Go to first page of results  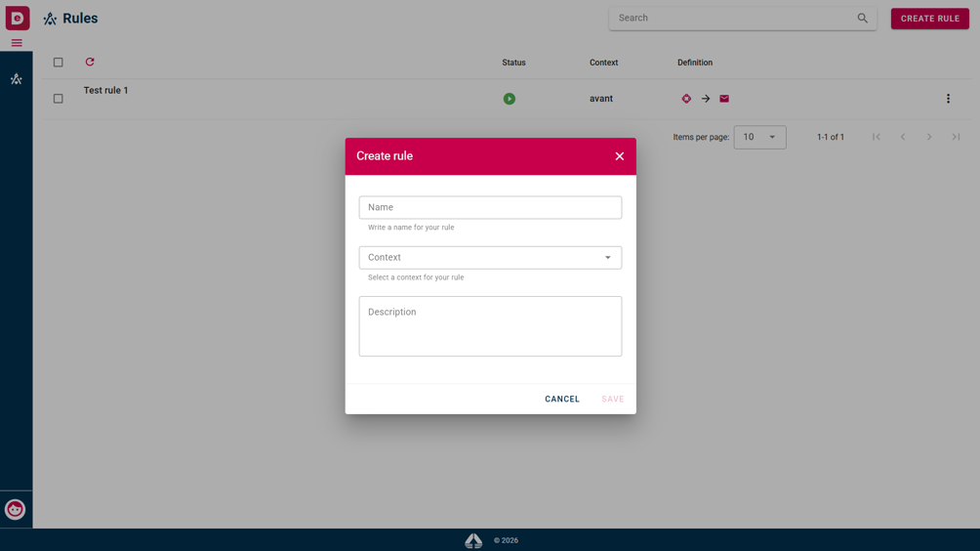pyautogui.click(x=877, y=137)
